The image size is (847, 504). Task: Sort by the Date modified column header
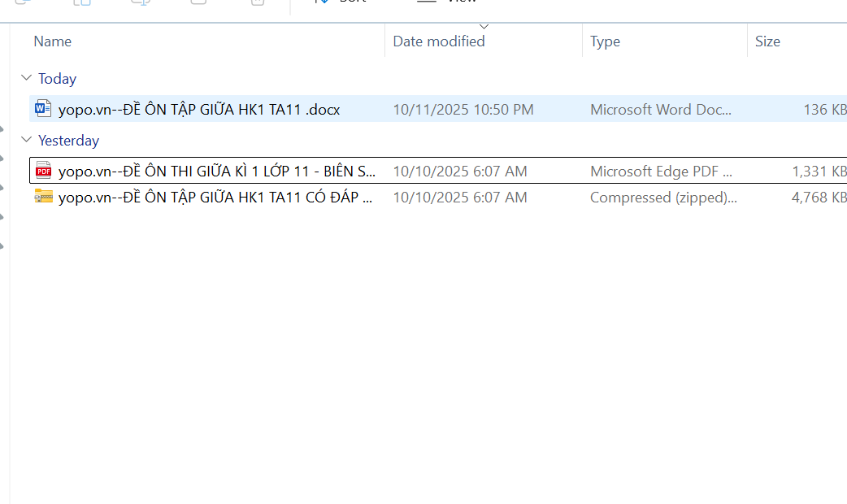pos(439,41)
